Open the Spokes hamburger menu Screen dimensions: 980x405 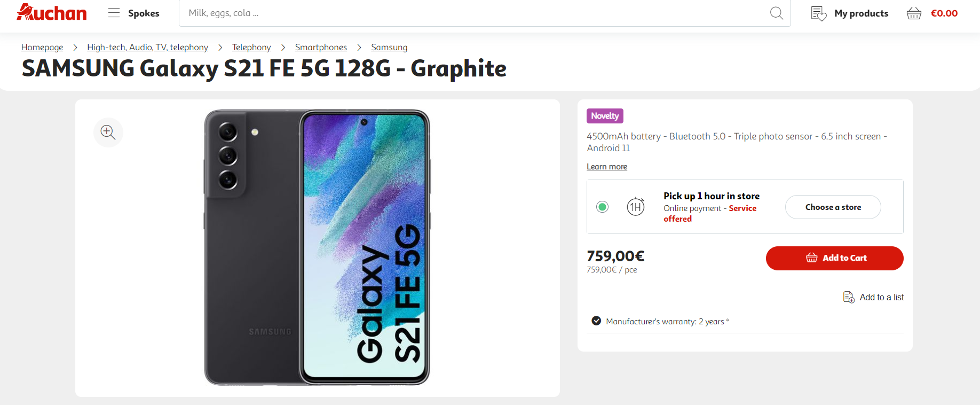[114, 13]
